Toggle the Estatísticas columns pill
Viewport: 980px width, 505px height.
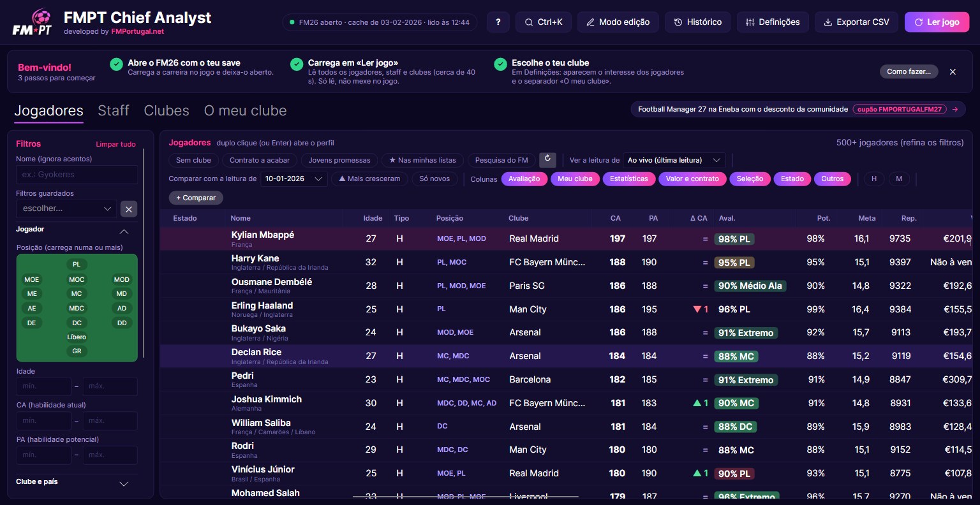(628, 179)
